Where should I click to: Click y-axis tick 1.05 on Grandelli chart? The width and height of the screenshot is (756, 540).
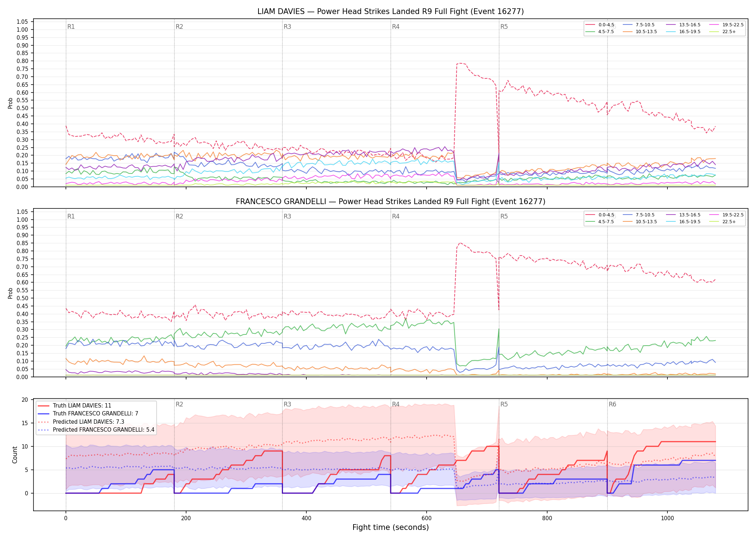tap(22, 212)
